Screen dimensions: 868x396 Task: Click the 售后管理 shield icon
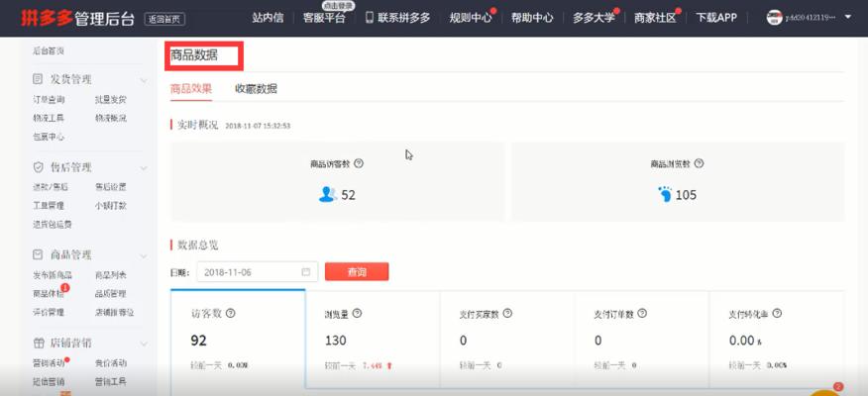click(x=39, y=167)
